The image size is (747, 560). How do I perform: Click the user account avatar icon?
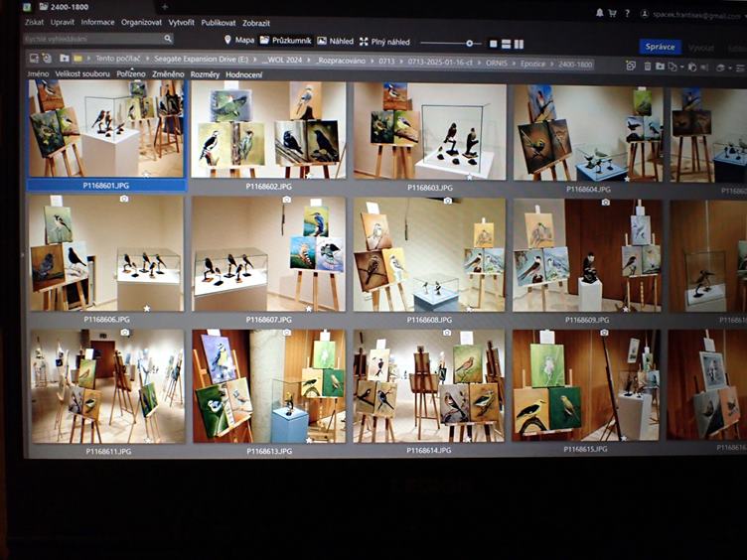click(x=645, y=14)
